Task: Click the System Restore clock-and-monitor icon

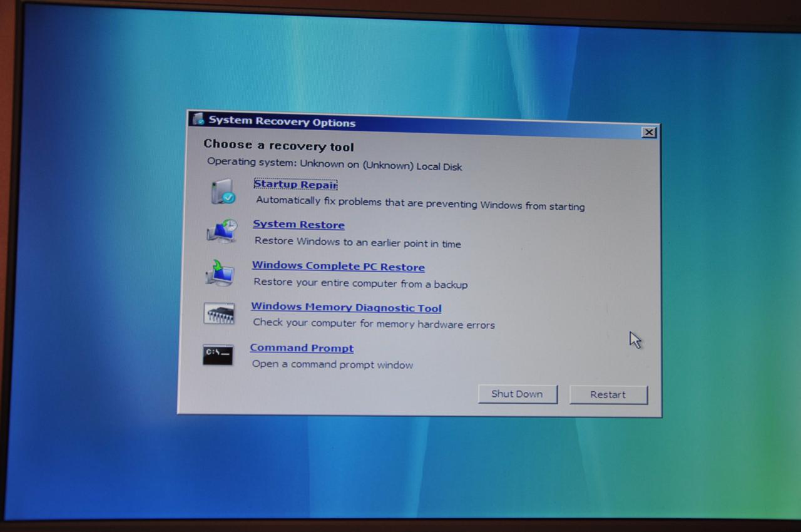Action: [x=222, y=232]
